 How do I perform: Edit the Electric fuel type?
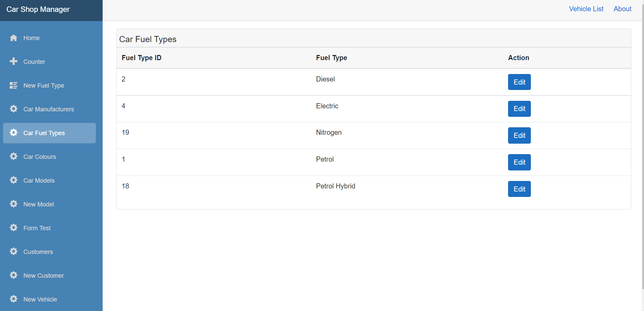[x=519, y=109]
